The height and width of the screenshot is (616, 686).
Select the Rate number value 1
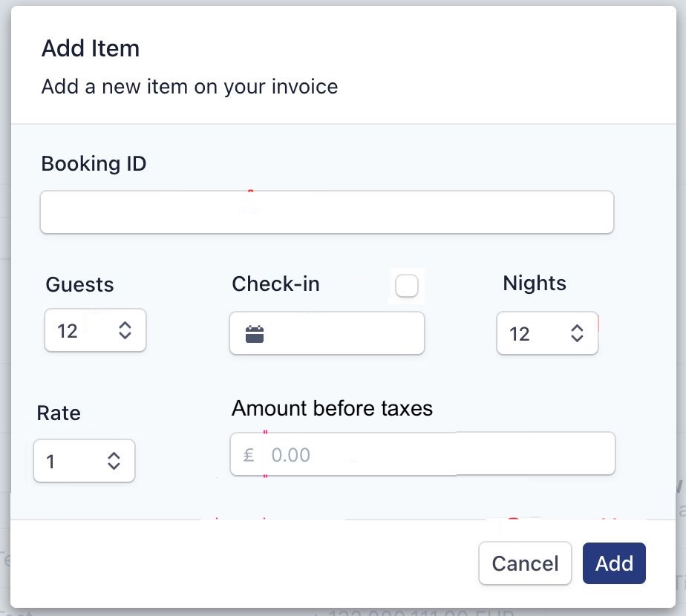click(52, 462)
